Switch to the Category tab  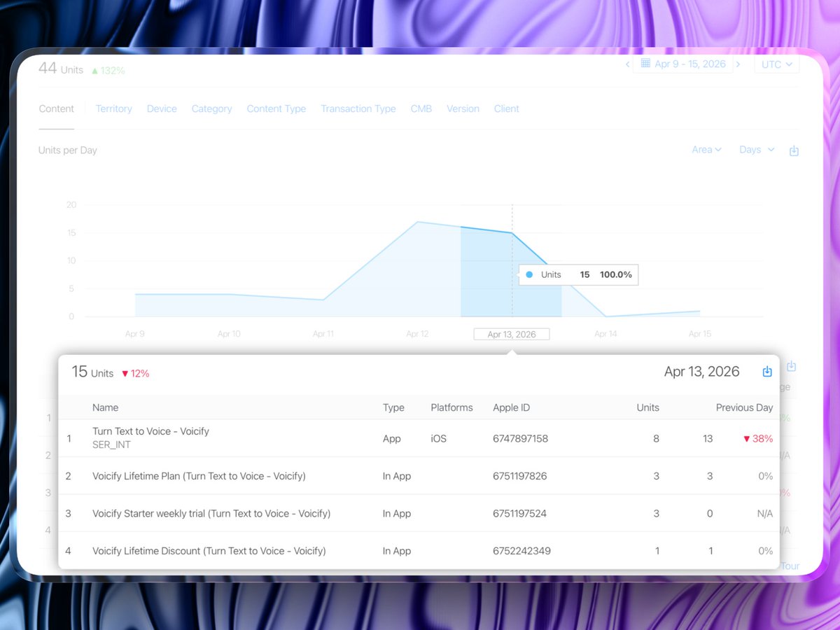(211, 108)
